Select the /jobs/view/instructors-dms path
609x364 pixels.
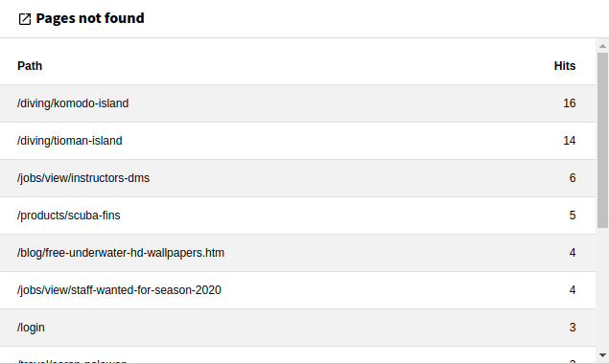83,178
